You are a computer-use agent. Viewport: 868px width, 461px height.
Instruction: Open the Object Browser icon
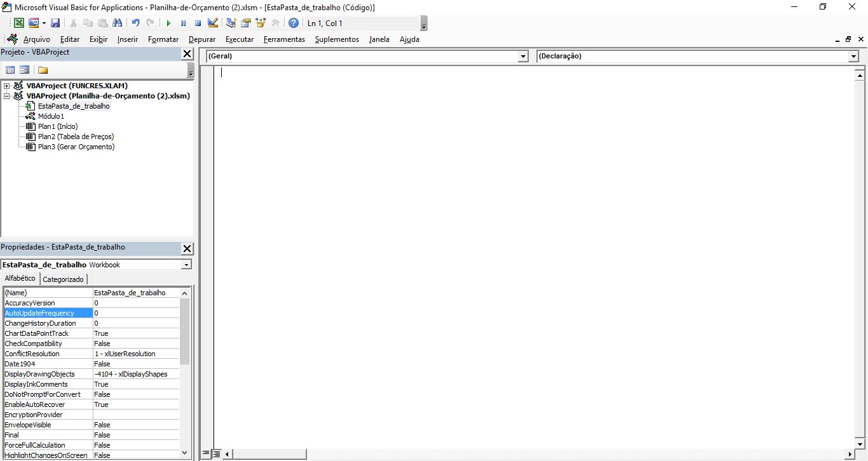[x=261, y=23]
